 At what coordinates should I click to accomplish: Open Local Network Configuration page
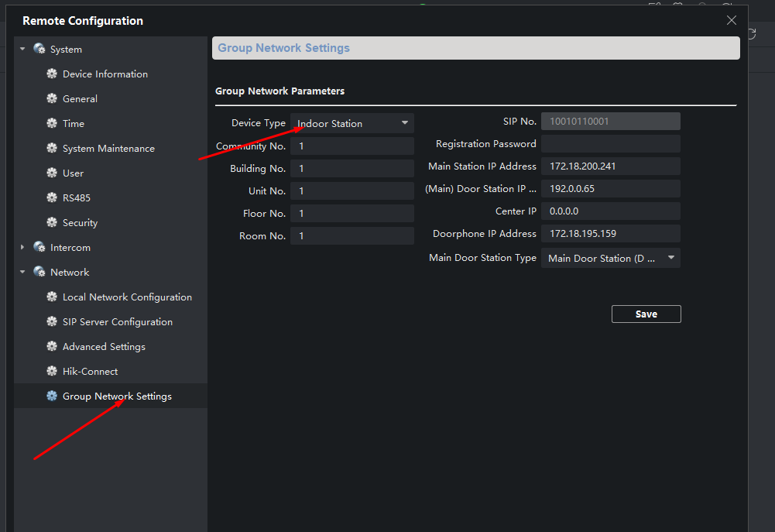(x=127, y=297)
